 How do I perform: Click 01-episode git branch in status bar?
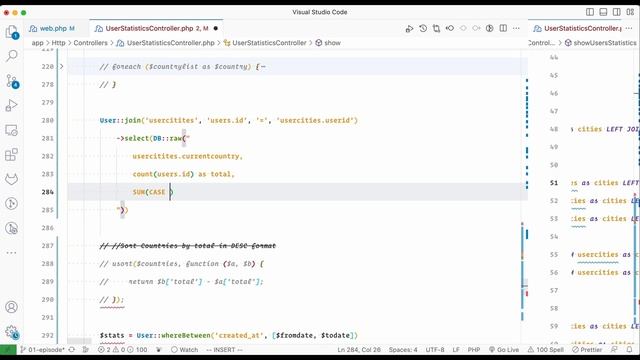pyautogui.click(x=42, y=350)
